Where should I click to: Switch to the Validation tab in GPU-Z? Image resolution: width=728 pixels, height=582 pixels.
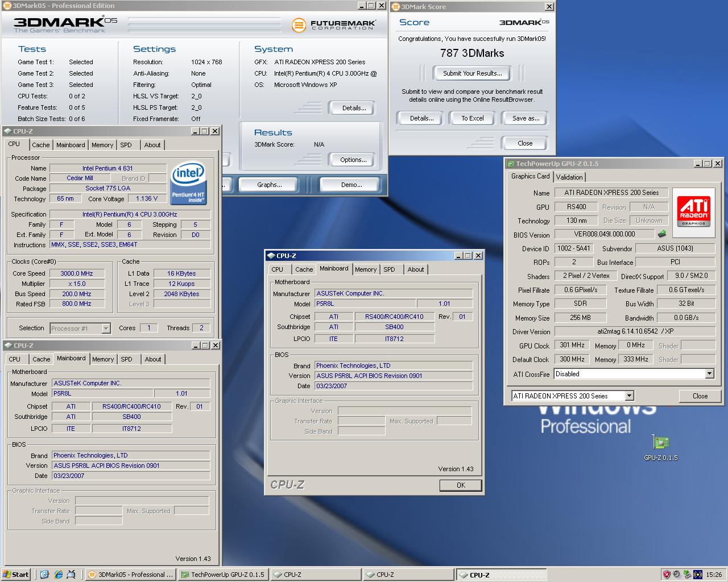tap(569, 177)
